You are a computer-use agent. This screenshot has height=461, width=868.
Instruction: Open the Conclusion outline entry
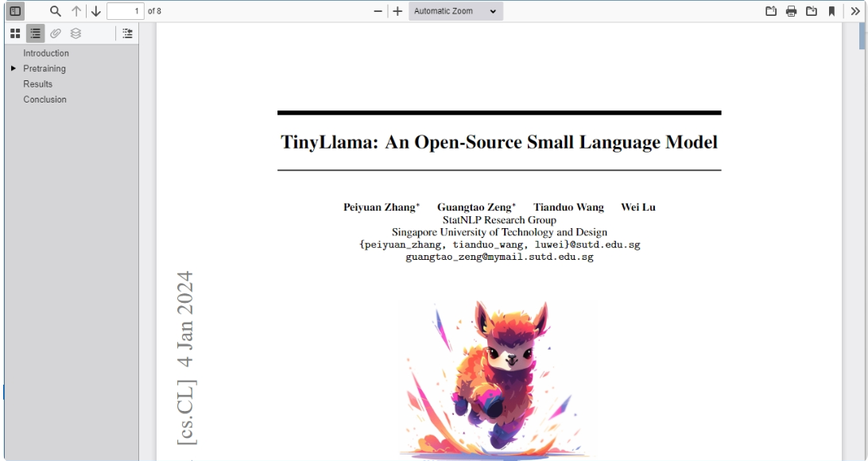45,99
